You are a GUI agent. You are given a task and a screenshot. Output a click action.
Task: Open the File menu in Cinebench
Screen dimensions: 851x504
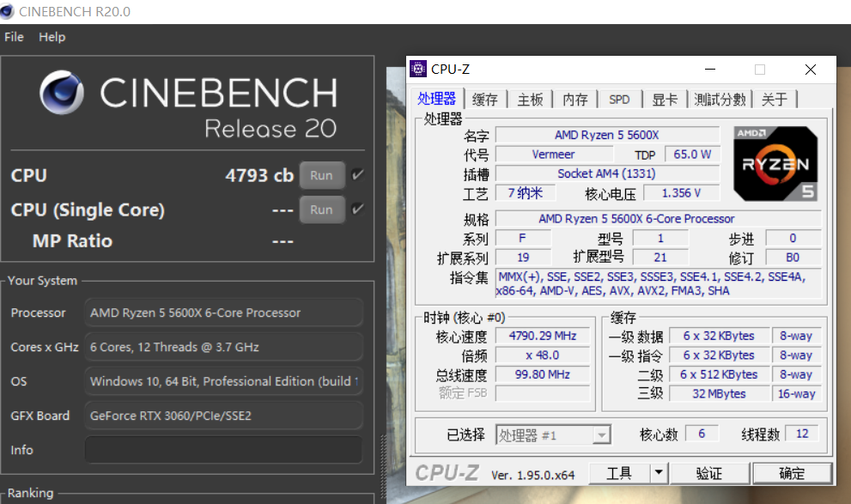[15, 37]
